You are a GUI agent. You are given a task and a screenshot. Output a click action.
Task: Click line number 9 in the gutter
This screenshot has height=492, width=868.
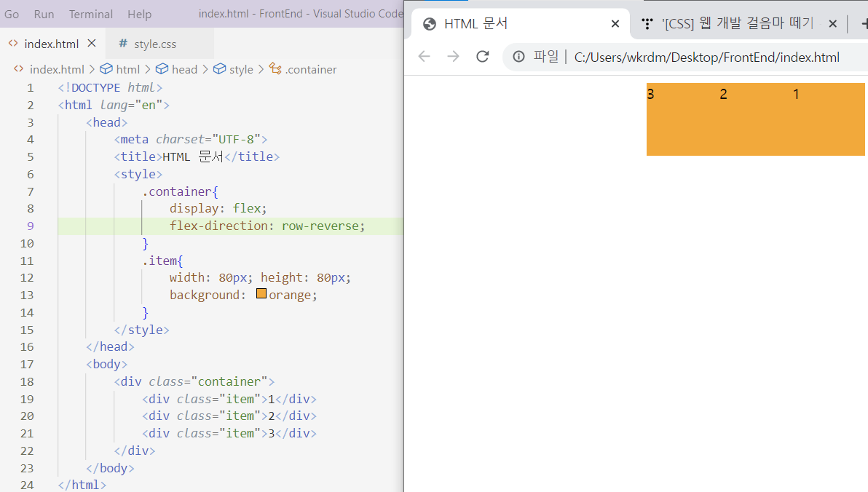(31, 226)
